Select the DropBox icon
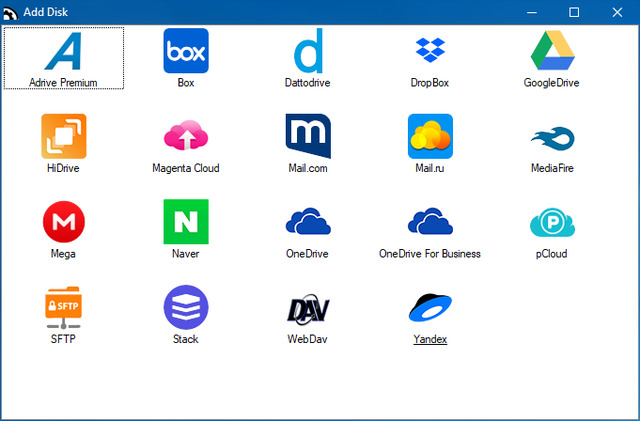 (430, 51)
